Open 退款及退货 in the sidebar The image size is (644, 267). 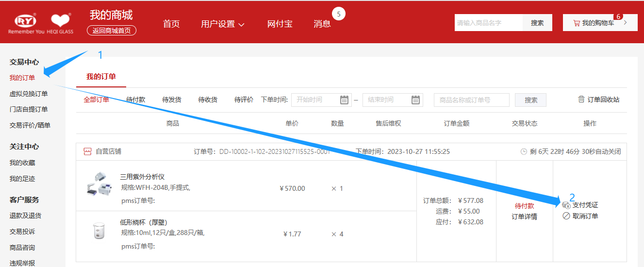click(x=25, y=216)
